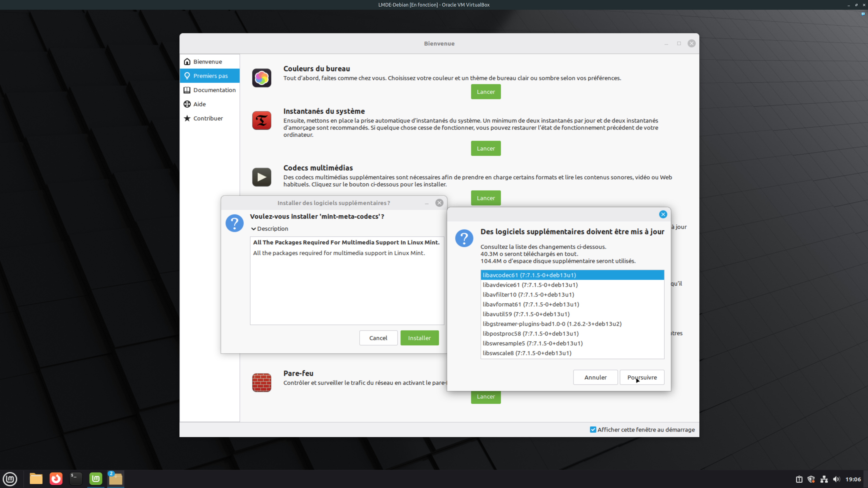Open the Linux Mint menu in the taskbar
This screenshot has width=868, height=488.
point(10,479)
